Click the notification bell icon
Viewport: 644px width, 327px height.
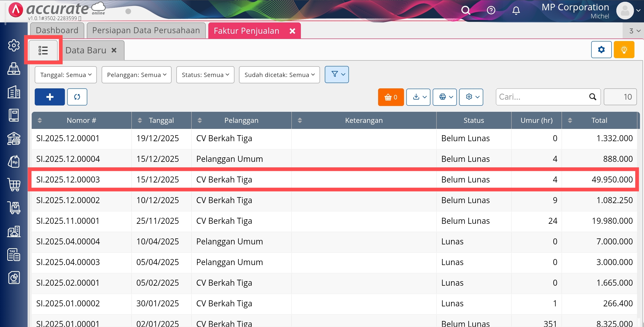pos(516,11)
